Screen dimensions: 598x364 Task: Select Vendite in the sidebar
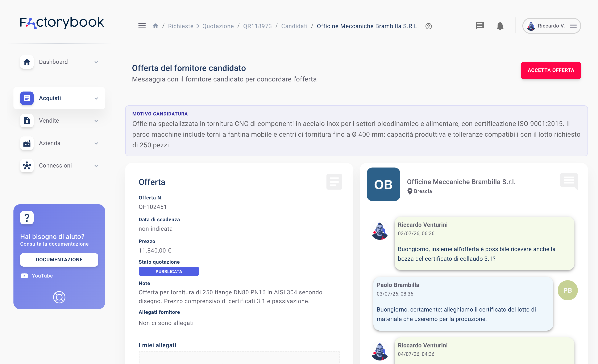coord(59,121)
